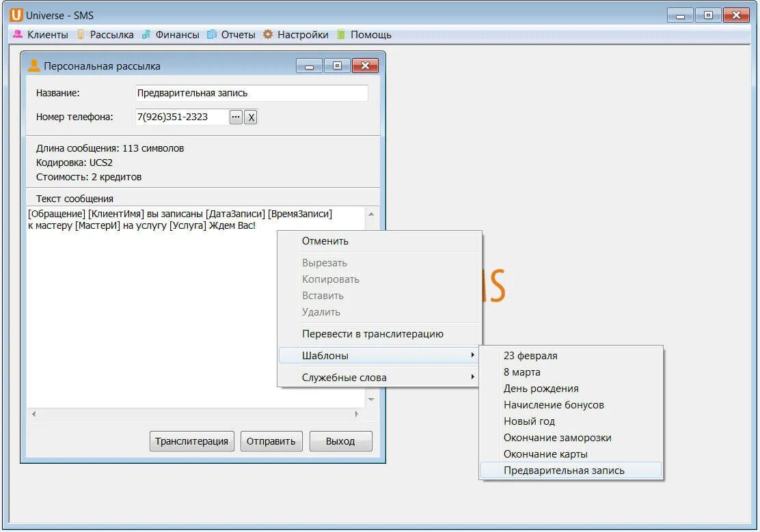This screenshot has height=532, width=760.
Task: Click the Финансы menu coins icon
Action: (x=146, y=34)
